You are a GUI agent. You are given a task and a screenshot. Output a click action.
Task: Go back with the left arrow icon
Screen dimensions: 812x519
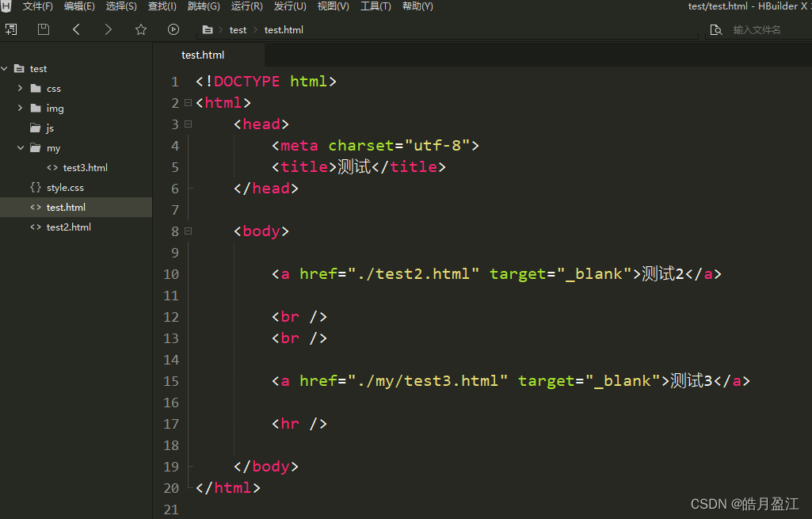(x=76, y=29)
